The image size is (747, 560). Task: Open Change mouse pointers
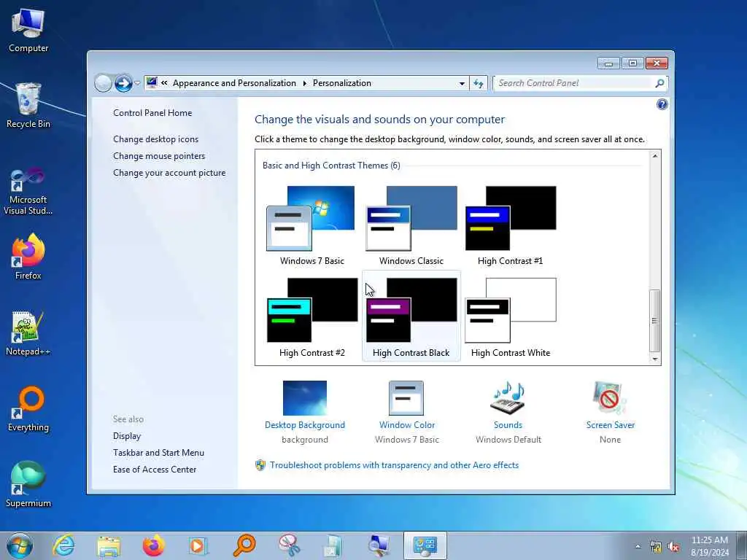[x=159, y=156]
